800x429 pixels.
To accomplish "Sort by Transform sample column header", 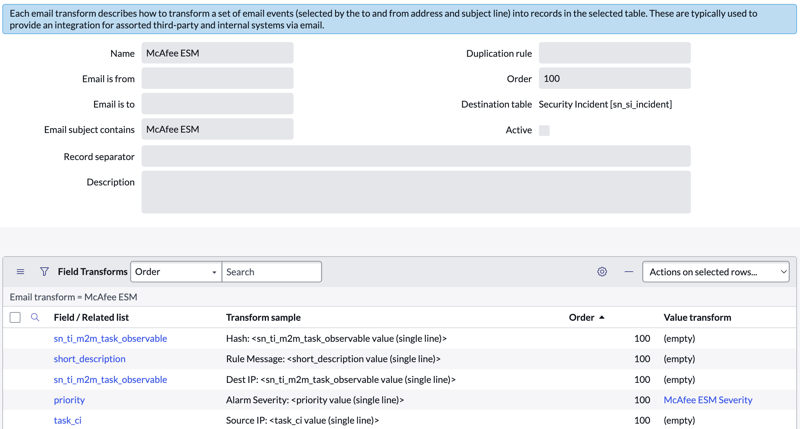I will pos(263,317).
